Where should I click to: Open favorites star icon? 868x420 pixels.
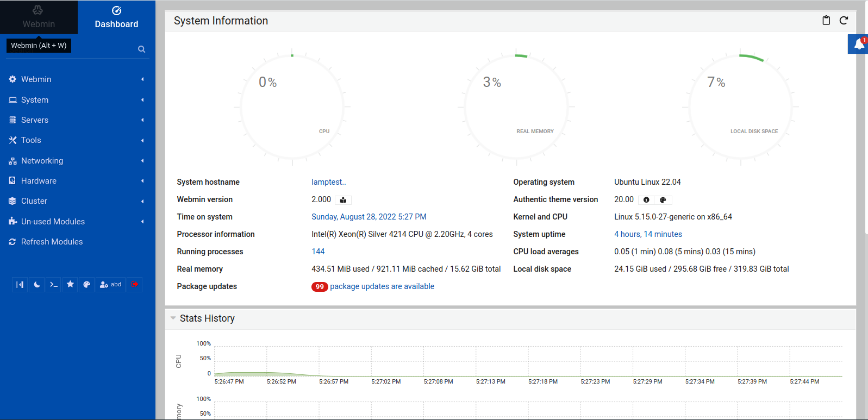(x=70, y=285)
